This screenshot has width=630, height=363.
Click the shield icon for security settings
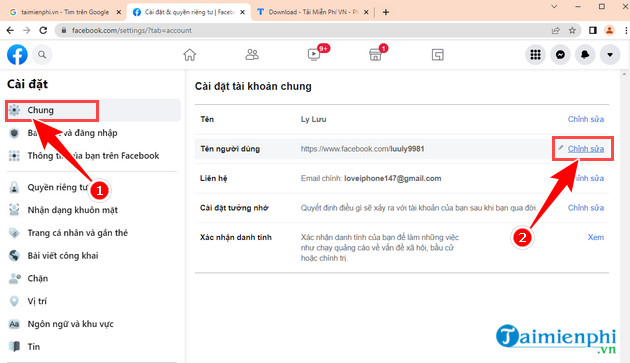[14, 133]
